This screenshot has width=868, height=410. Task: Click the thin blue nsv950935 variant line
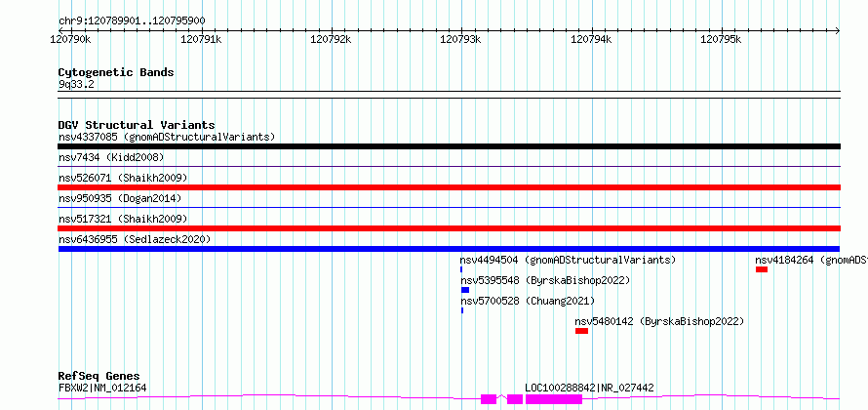click(449, 207)
